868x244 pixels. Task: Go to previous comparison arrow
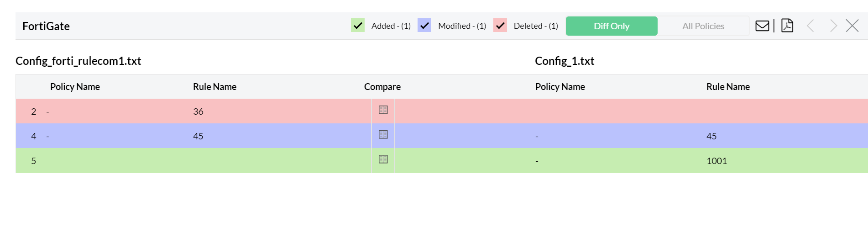coord(810,26)
